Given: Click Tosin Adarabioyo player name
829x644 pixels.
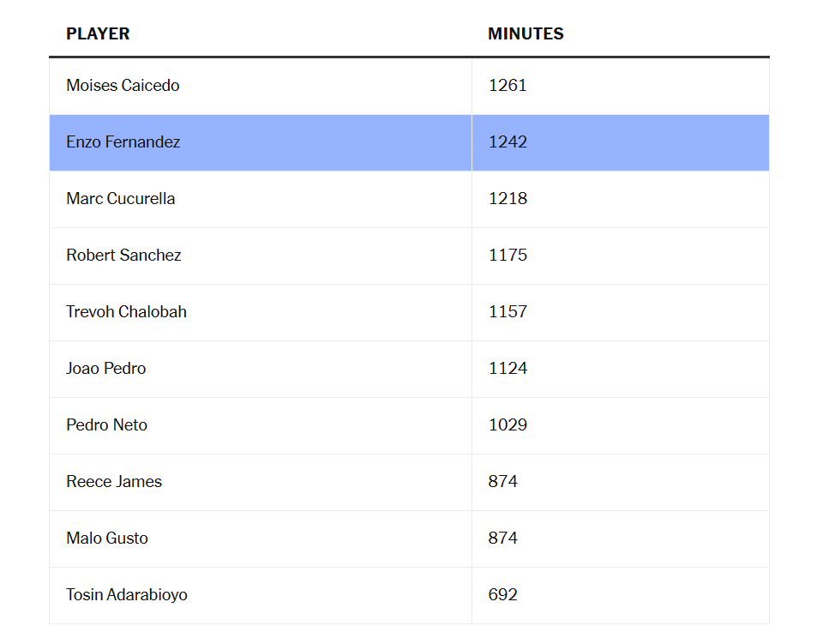Looking at the screenshot, I should (x=127, y=595).
